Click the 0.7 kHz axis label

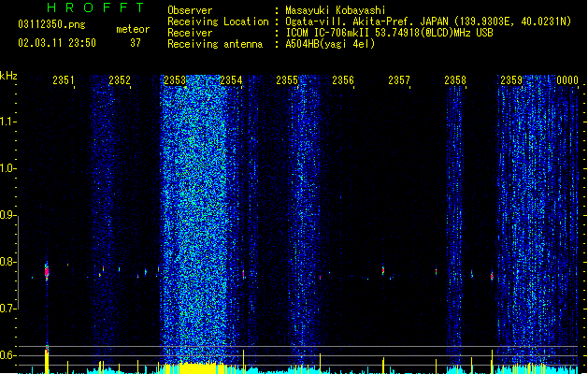7,309
